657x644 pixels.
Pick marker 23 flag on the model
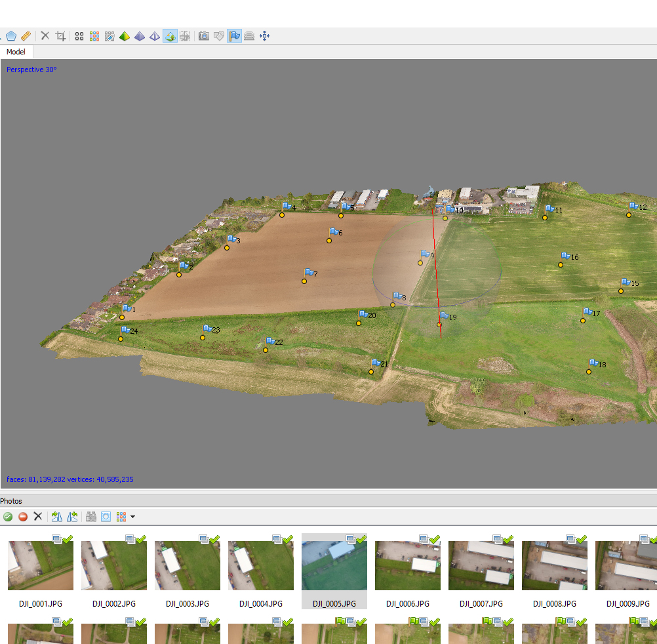point(207,329)
